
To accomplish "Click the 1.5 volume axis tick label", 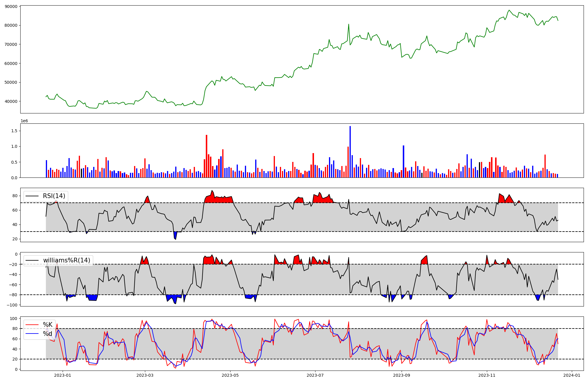I will click(15, 131).
